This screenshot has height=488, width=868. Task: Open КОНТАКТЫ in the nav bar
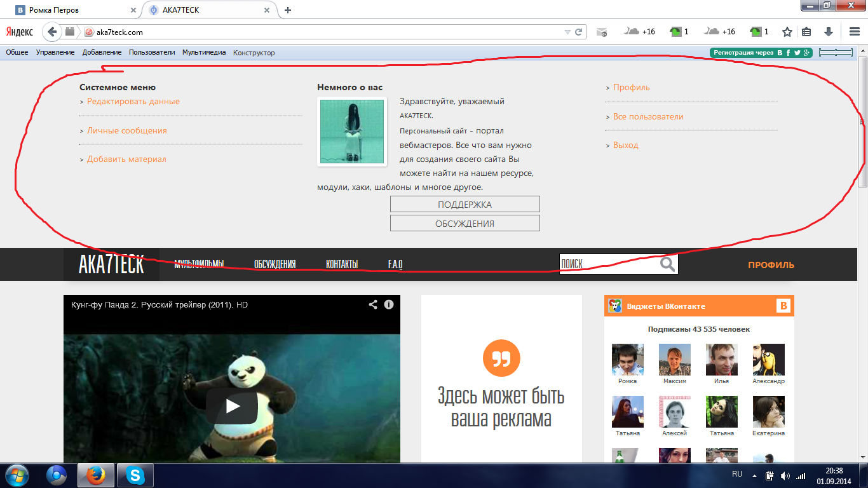point(342,264)
